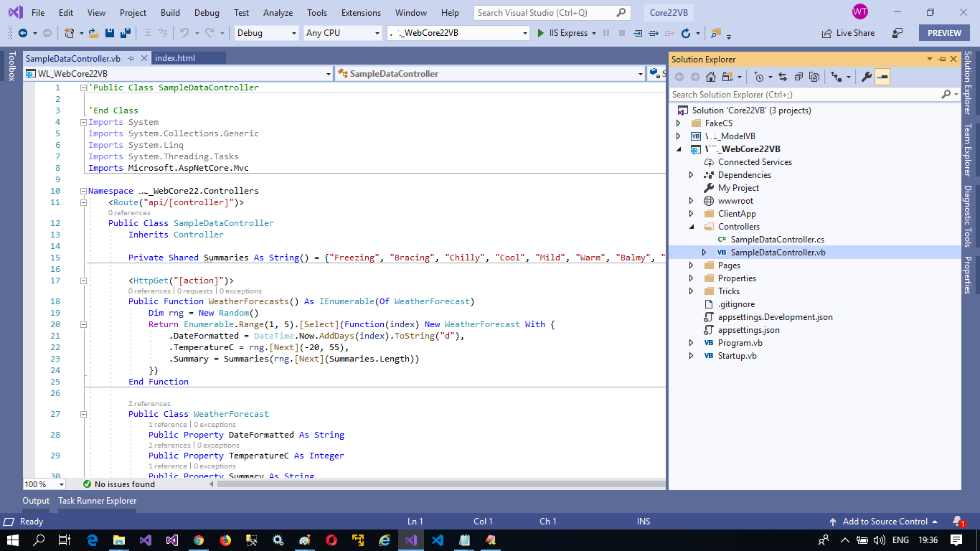Click the View Class Diagram icon
This screenshot has width=980, height=551.
point(837,77)
